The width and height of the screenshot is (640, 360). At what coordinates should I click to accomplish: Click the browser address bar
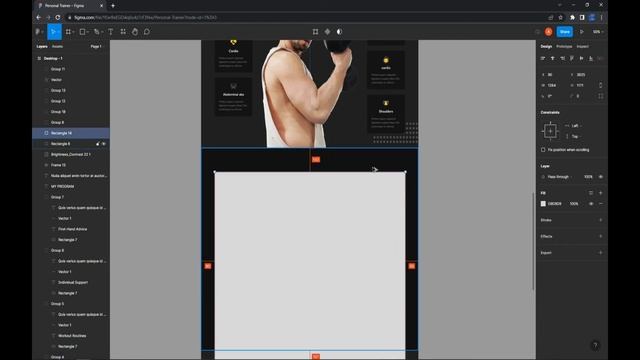306,18
